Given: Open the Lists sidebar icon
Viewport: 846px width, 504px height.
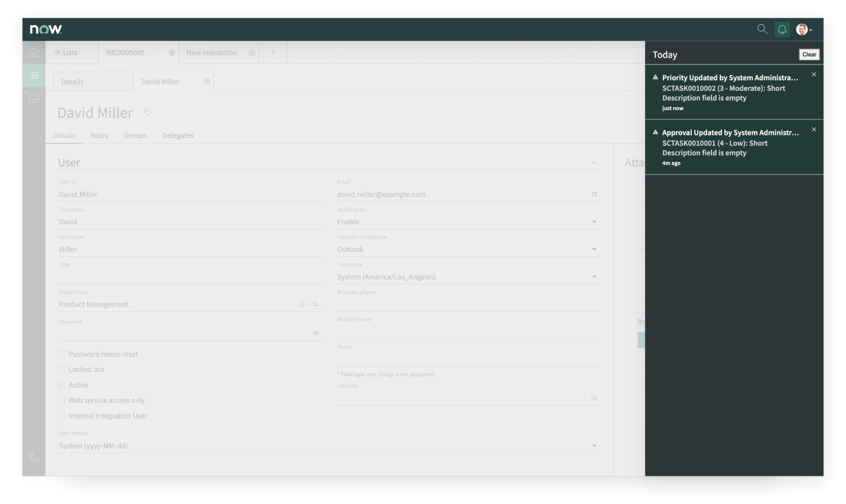Looking at the screenshot, I should click(x=34, y=75).
